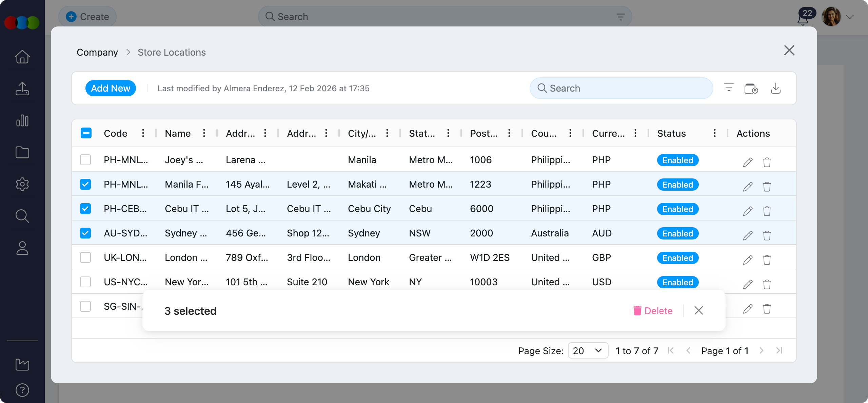Click the select-all checkbox in the table header
868x403 pixels.
tap(85, 133)
